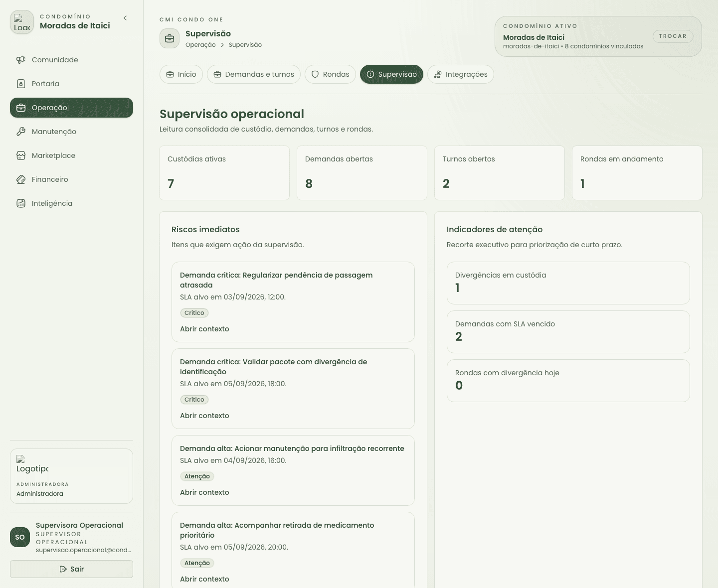
Task: Click the Financeiro ticket icon
Action: coord(21,179)
